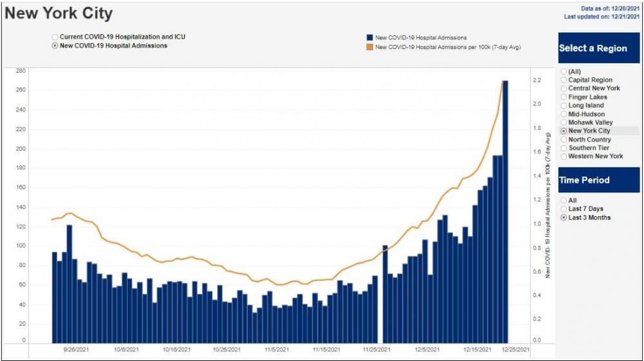Select Southern Tier region
This screenshot has height=361, width=644.
(x=564, y=148)
